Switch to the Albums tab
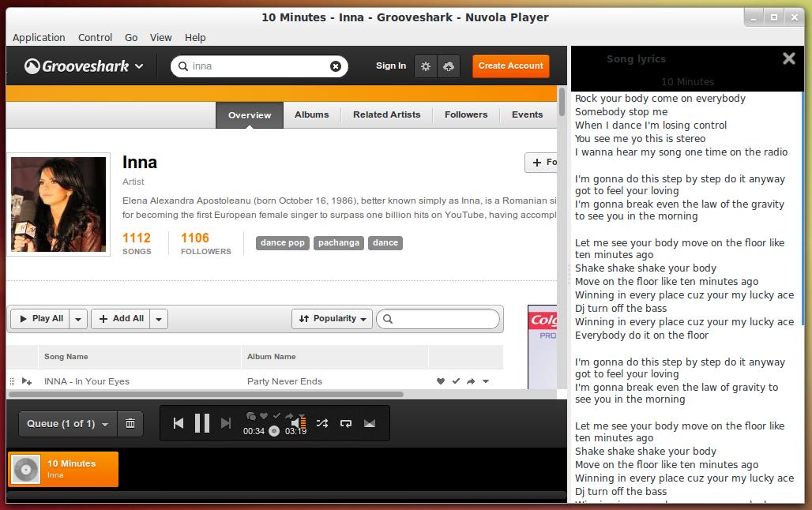The width and height of the screenshot is (812, 510). point(311,114)
